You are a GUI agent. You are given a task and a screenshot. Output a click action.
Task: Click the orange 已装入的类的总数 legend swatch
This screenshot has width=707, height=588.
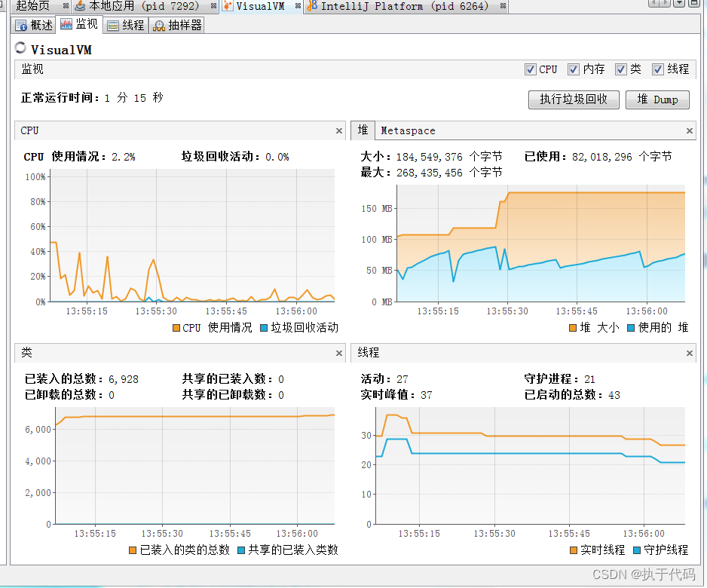pos(133,550)
